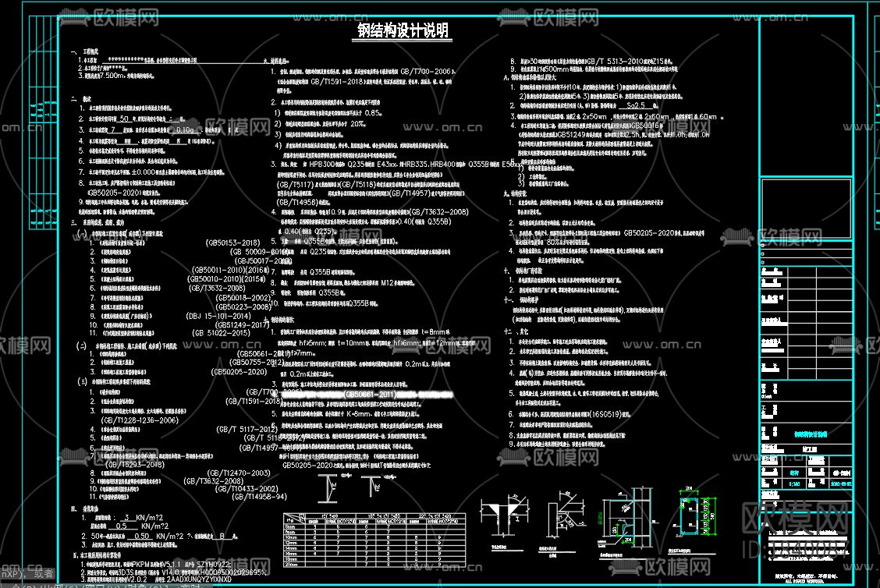Click the (GB/T1228-1236-2006) reference text
Image resolution: width=880 pixels, height=588 pixels.
click(x=140, y=420)
